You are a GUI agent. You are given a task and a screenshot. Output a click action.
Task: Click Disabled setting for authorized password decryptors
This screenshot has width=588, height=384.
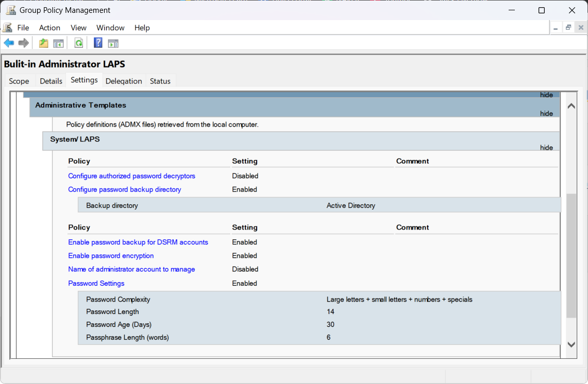tap(245, 176)
